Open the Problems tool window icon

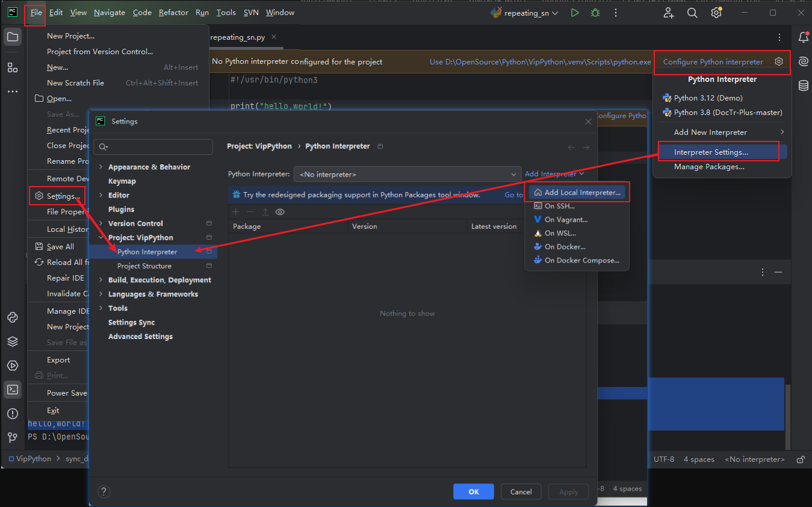click(x=12, y=414)
